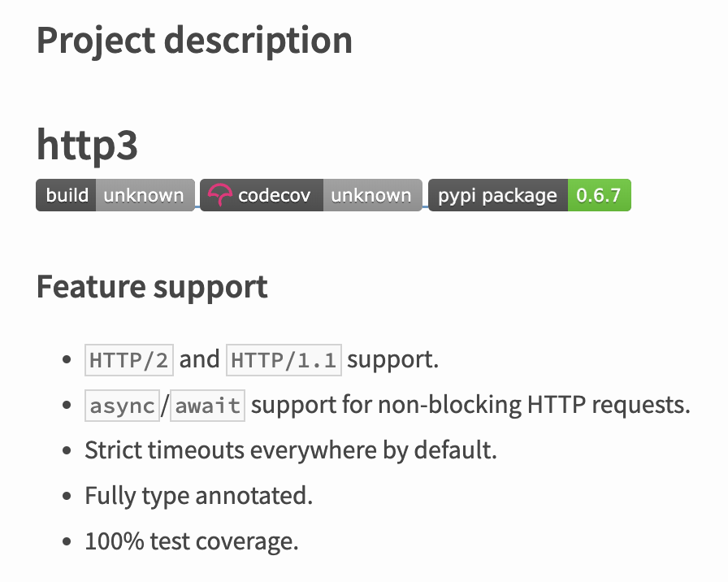Click the codecov badge's unknown status
This screenshot has height=582, width=728.
point(371,195)
